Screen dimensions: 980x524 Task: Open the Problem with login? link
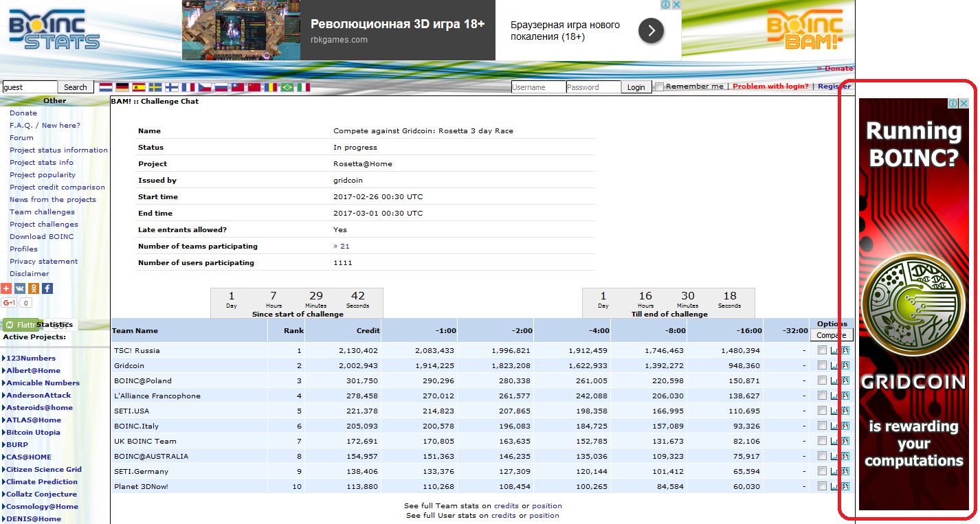(770, 87)
